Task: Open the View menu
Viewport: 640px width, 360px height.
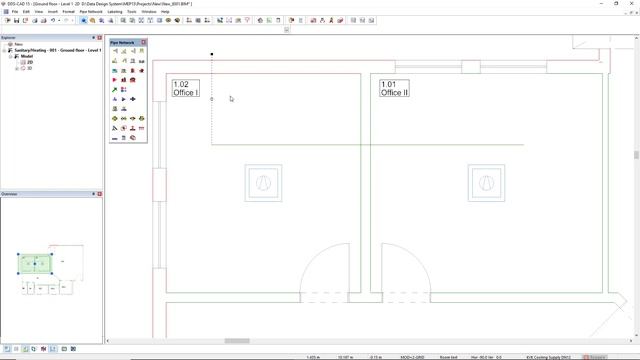Action: 39,12
